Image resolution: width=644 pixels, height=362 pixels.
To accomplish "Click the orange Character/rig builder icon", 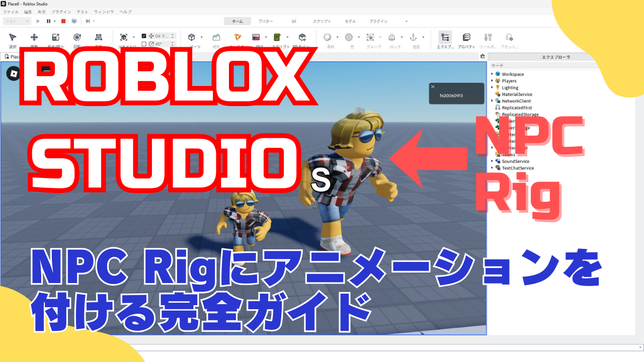I will [x=238, y=37].
